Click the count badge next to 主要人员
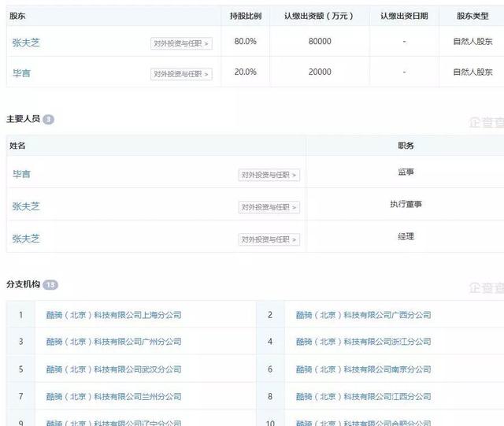The image size is (504, 426). tap(48, 120)
